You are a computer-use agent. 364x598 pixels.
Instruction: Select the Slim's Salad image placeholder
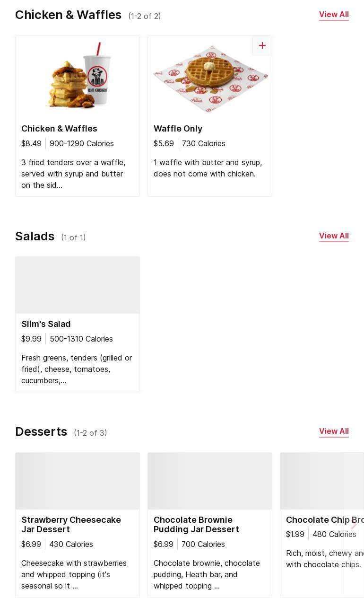pos(78,285)
